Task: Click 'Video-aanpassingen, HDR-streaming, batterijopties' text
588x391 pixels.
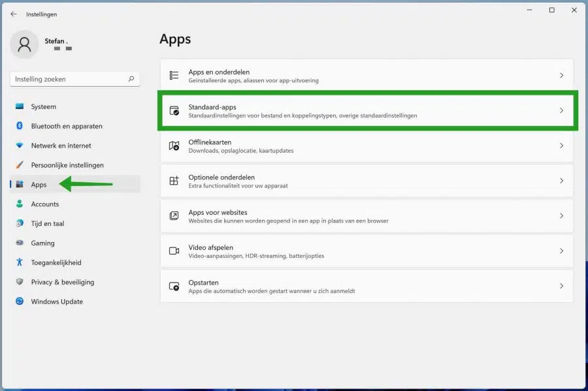Action: (256, 256)
